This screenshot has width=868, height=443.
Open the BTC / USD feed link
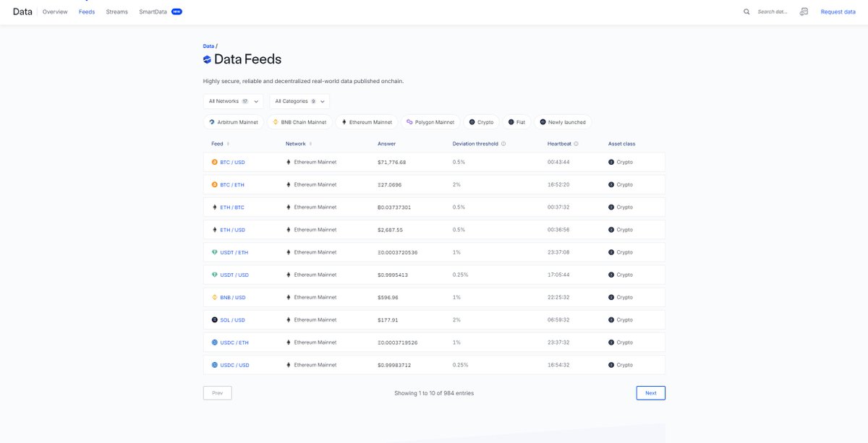pyautogui.click(x=232, y=162)
